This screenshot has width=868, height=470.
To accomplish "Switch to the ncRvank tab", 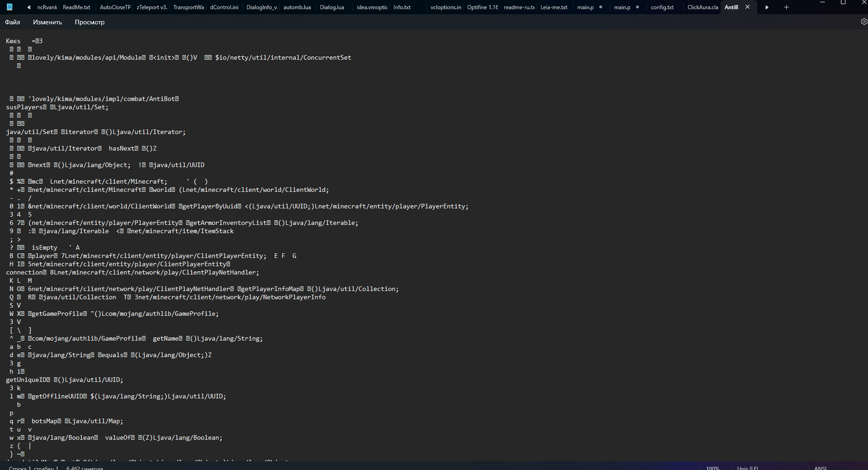I will coord(47,7).
